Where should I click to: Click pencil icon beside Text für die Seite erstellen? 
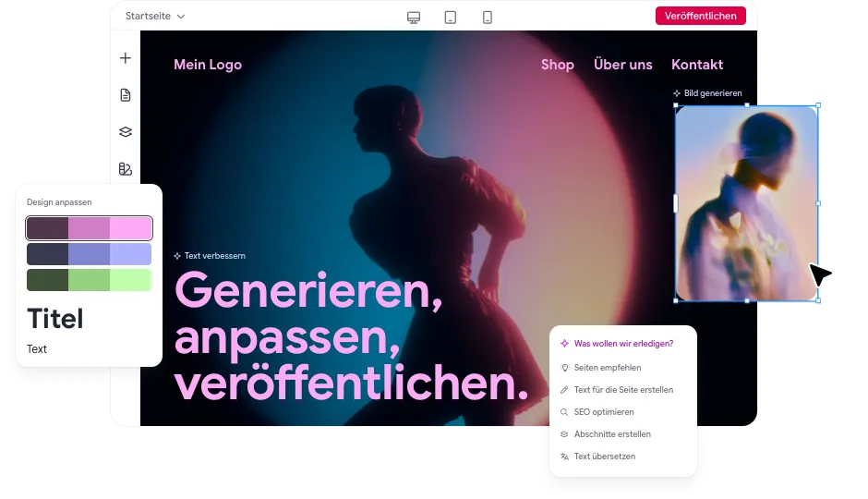(564, 390)
